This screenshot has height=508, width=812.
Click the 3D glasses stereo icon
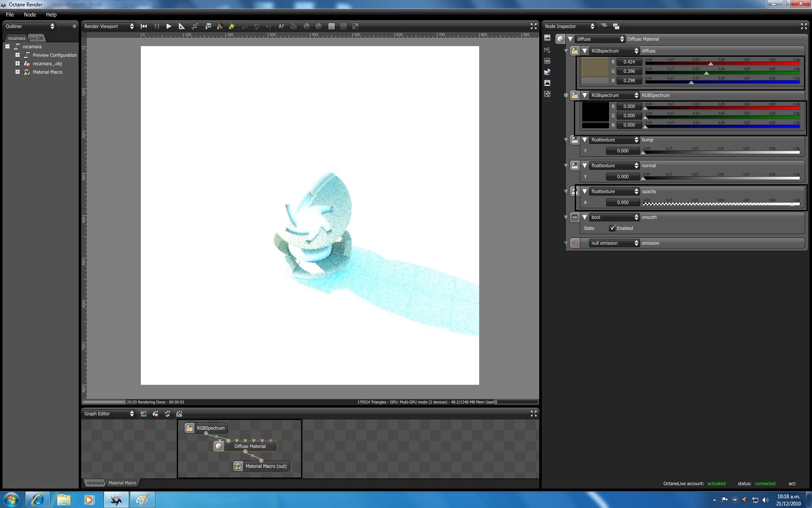(x=294, y=26)
